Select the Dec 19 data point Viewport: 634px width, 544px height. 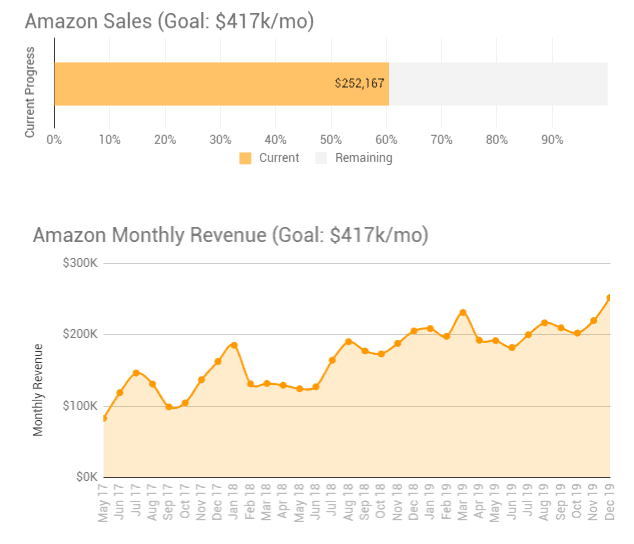tap(609, 297)
